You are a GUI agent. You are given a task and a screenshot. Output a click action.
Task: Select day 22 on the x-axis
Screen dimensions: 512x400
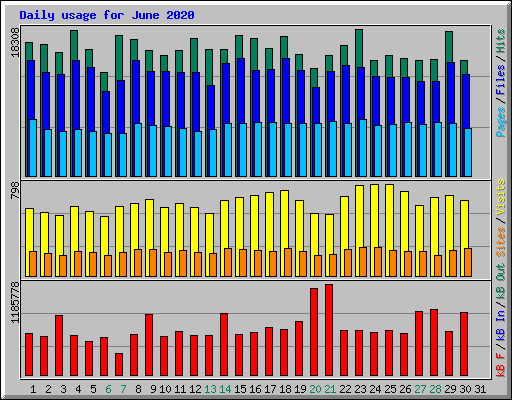coord(345,389)
